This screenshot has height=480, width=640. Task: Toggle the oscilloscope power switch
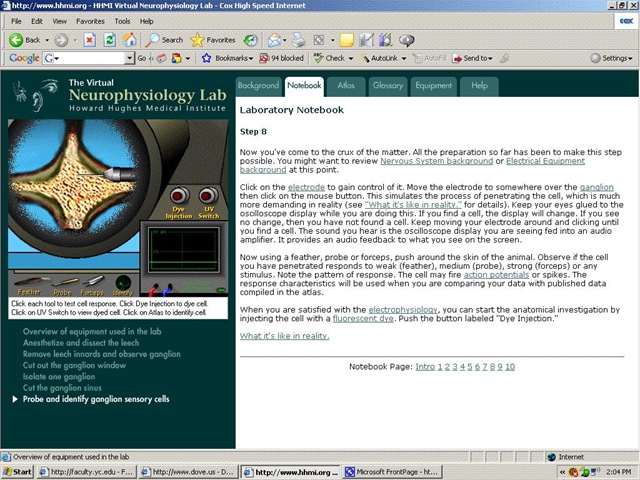221,290
